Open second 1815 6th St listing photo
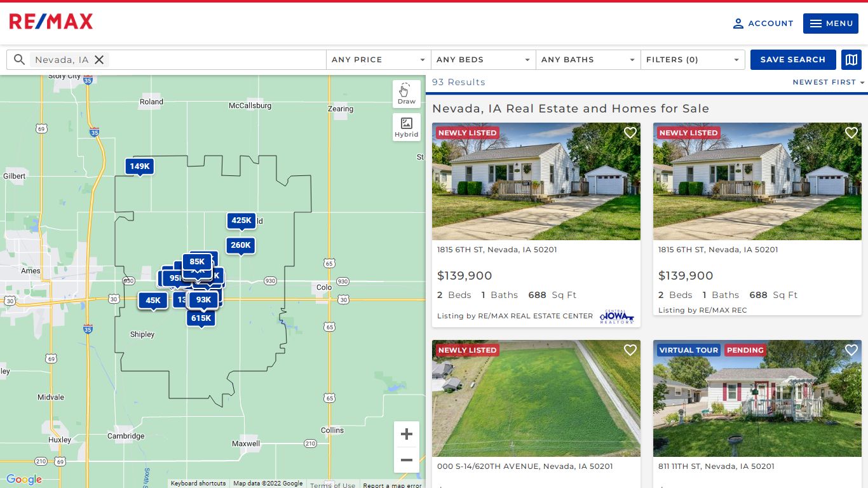868x488 pixels. [x=757, y=182]
